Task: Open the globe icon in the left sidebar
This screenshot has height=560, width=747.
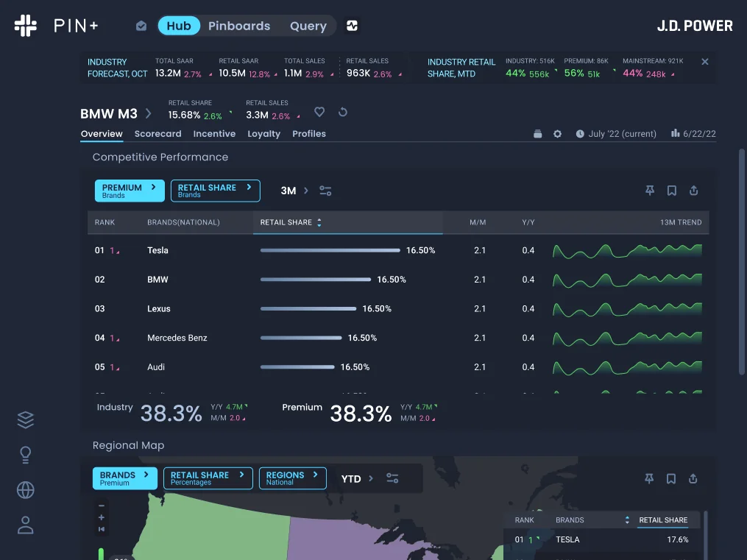Action: click(25, 490)
